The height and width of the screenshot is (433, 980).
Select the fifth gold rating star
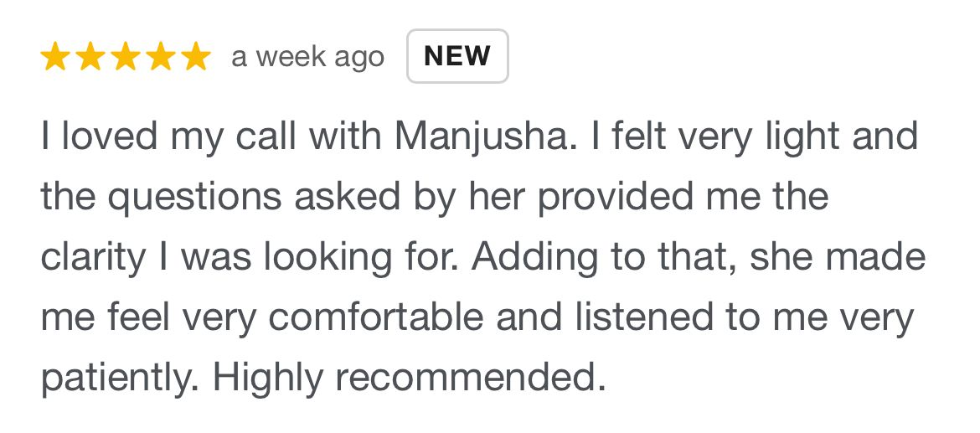[196, 56]
